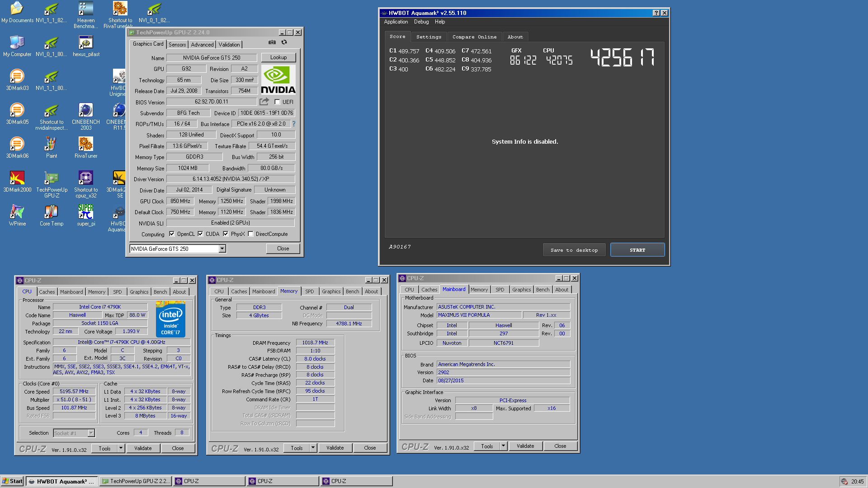The width and height of the screenshot is (868, 488).
Task: Toggle the UEFI checkbox in GPU-Z
Action: 277,102
